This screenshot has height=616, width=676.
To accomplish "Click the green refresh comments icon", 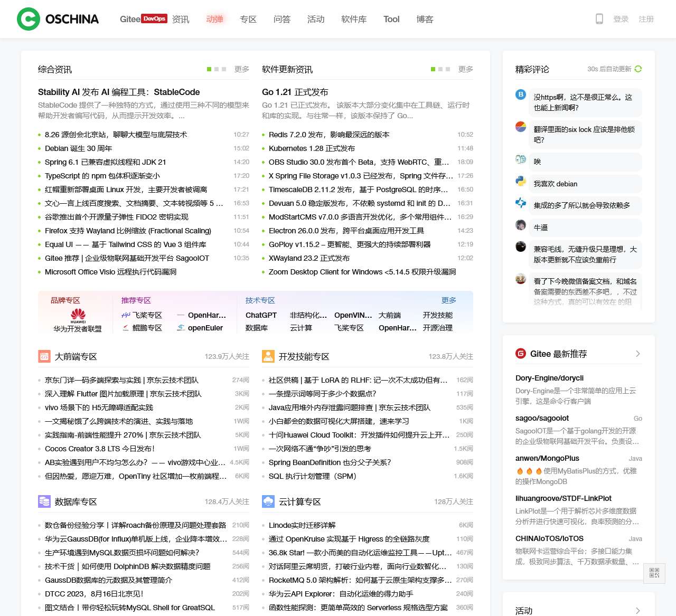I will pos(638,69).
